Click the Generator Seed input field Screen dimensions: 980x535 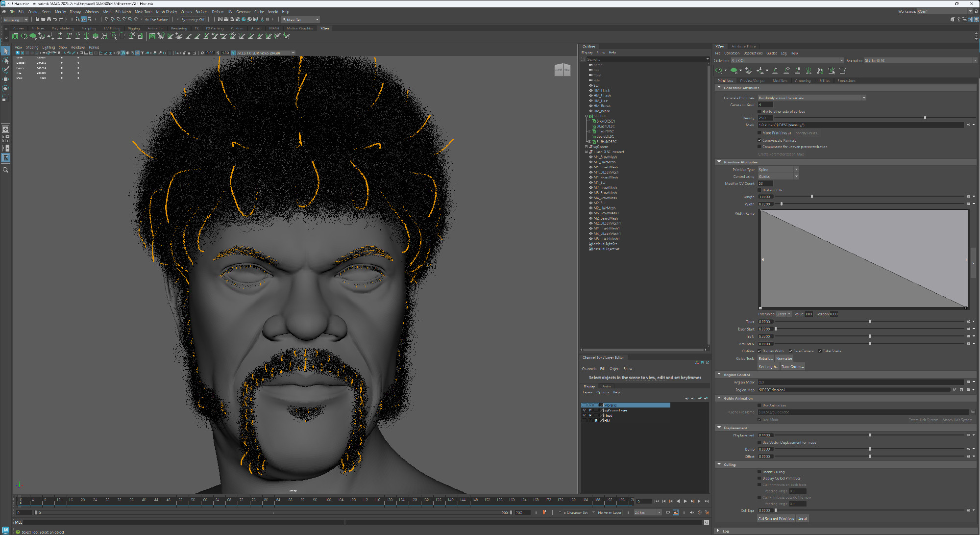765,105
